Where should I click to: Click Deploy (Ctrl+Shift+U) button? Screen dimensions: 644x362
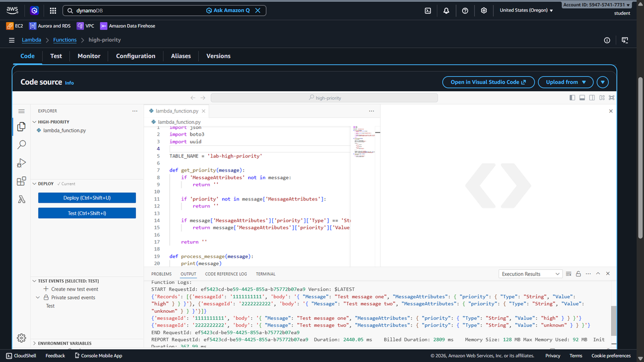(x=87, y=198)
